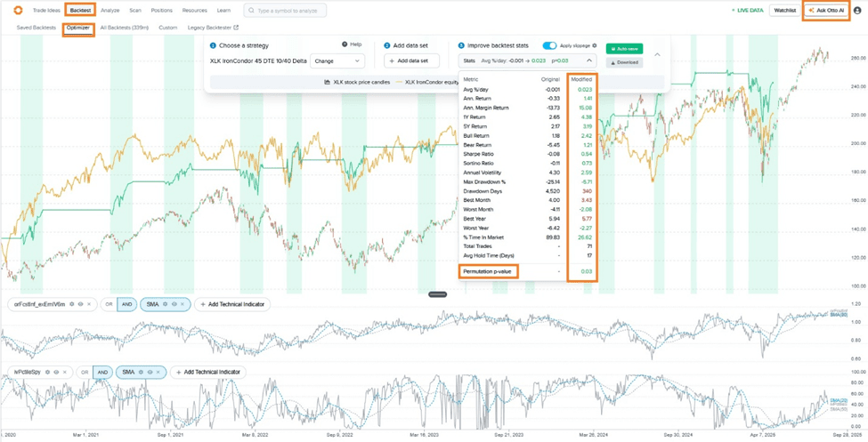This screenshot has width=868, height=442.
Task: Collapse the optimizer panel with chevron
Action: coord(657,55)
